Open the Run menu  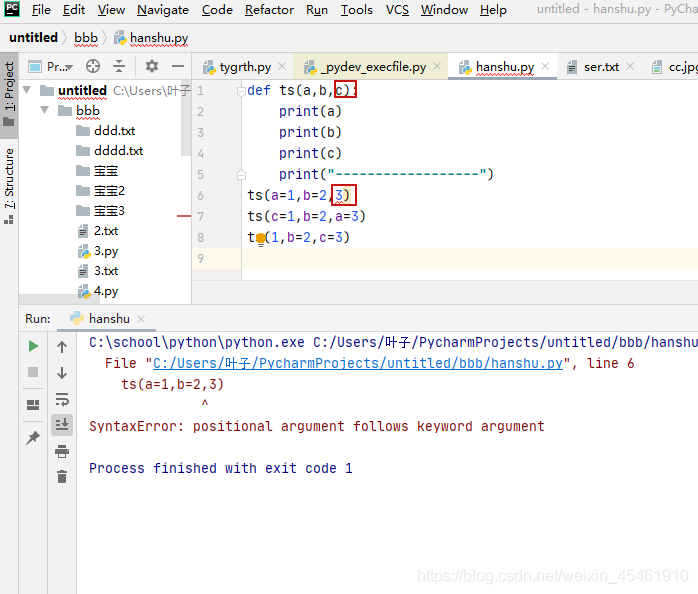click(317, 9)
